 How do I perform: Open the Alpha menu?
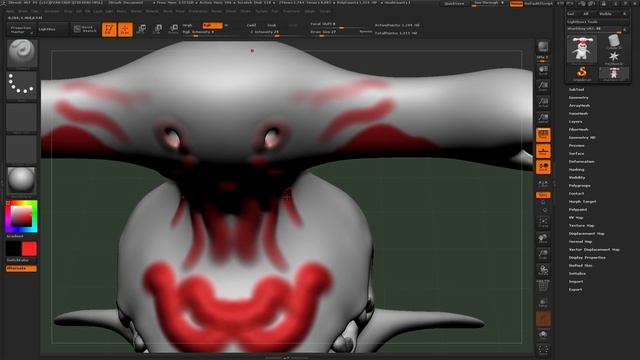tap(10, 11)
